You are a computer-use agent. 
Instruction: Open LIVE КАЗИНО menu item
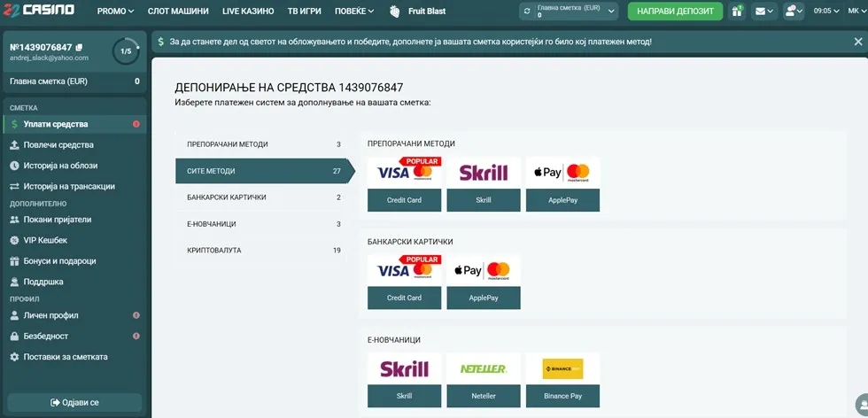tap(248, 12)
